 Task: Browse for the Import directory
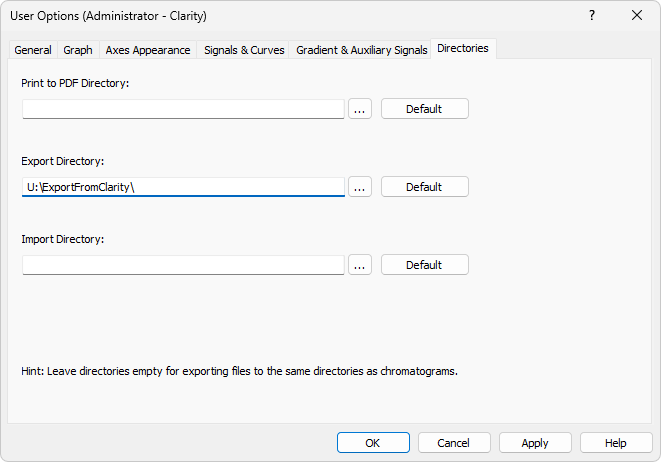(360, 265)
